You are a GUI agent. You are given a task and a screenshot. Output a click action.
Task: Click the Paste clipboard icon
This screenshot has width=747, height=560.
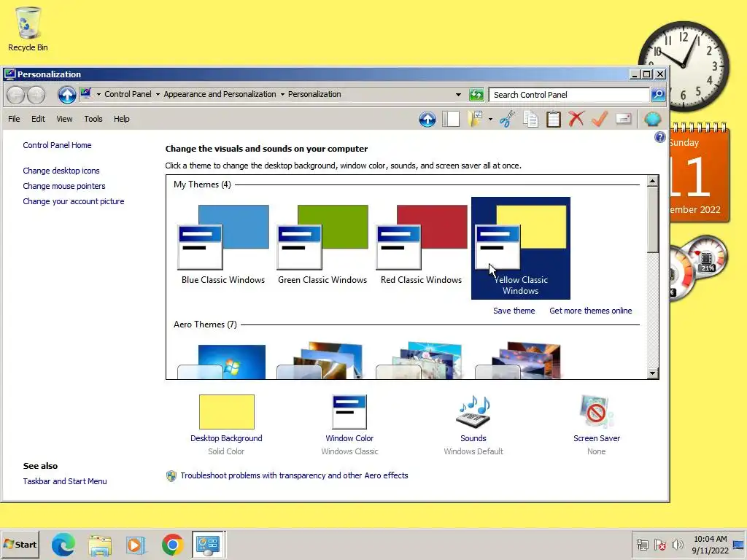point(553,119)
